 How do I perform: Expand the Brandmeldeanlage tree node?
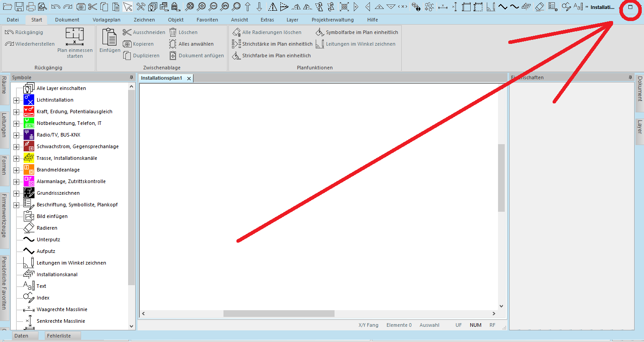(x=16, y=170)
